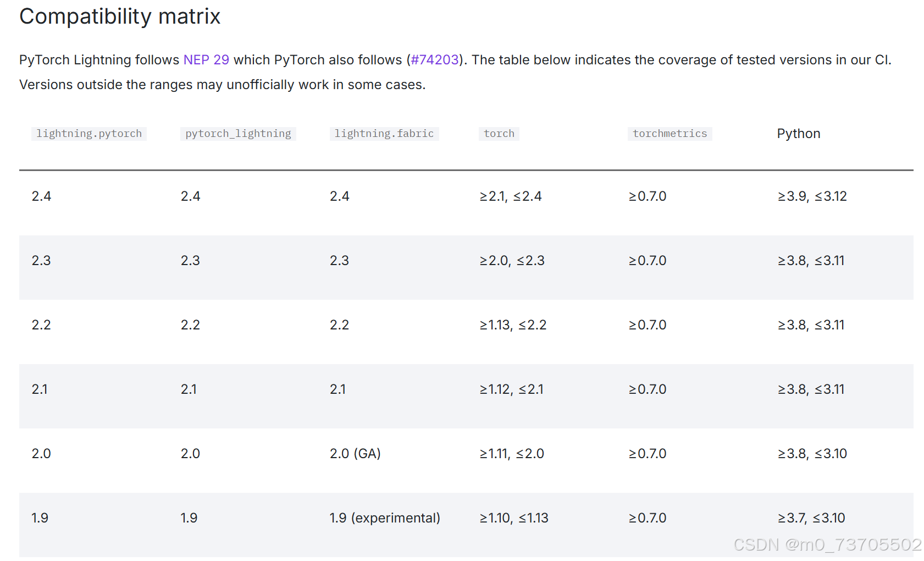This screenshot has height=561, width=924.
Task: Click the torch range "≥1.10, ≤1.13"
Action: pyautogui.click(x=514, y=518)
